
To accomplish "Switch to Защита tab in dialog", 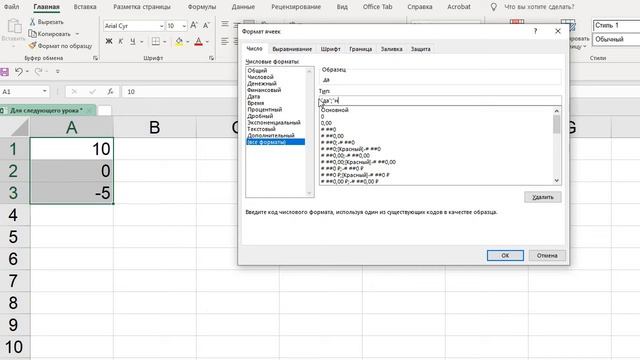I will tap(420, 49).
